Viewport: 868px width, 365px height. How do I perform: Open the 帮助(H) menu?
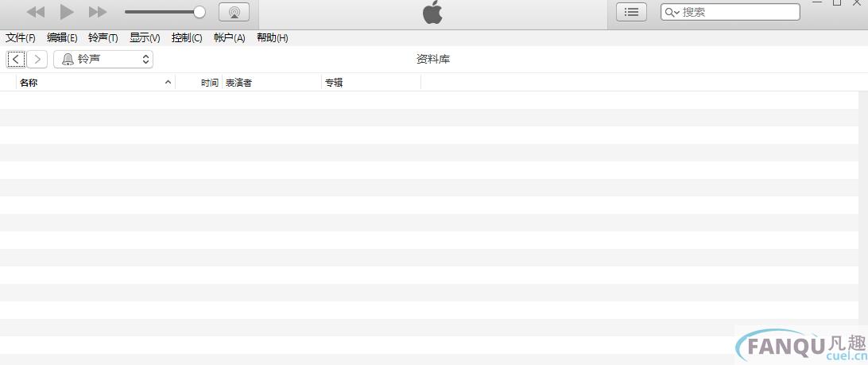pos(273,37)
